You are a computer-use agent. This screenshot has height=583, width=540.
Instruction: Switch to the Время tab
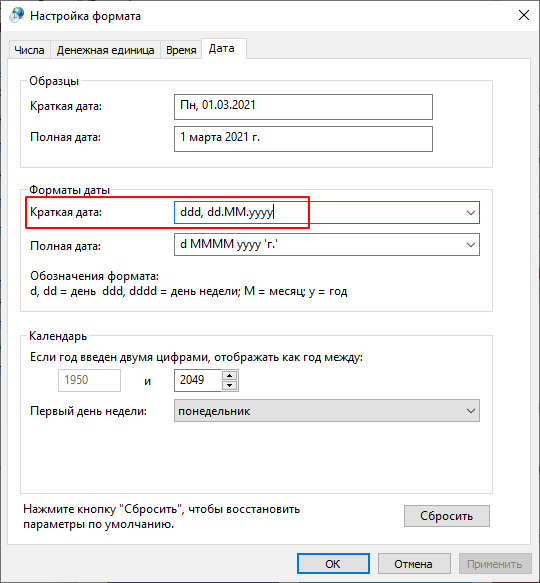pyautogui.click(x=181, y=50)
